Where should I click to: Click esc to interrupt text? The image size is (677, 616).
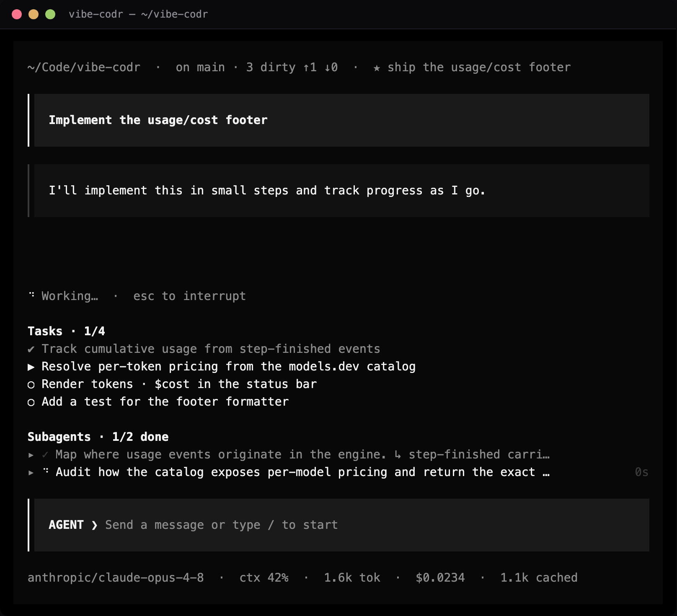(x=189, y=296)
